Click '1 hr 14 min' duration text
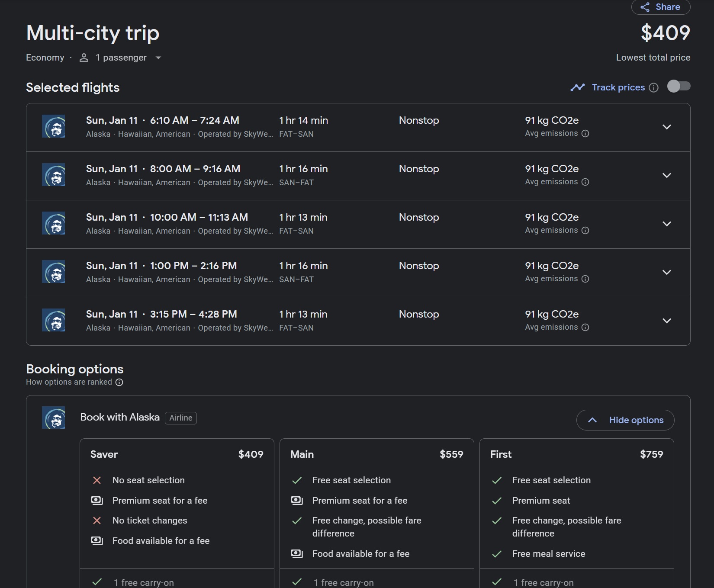714x588 pixels. 303,120
